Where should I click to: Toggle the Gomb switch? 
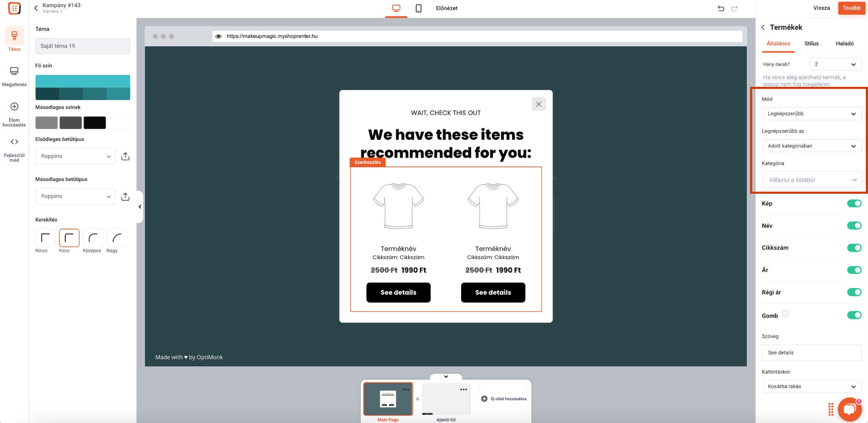(854, 315)
